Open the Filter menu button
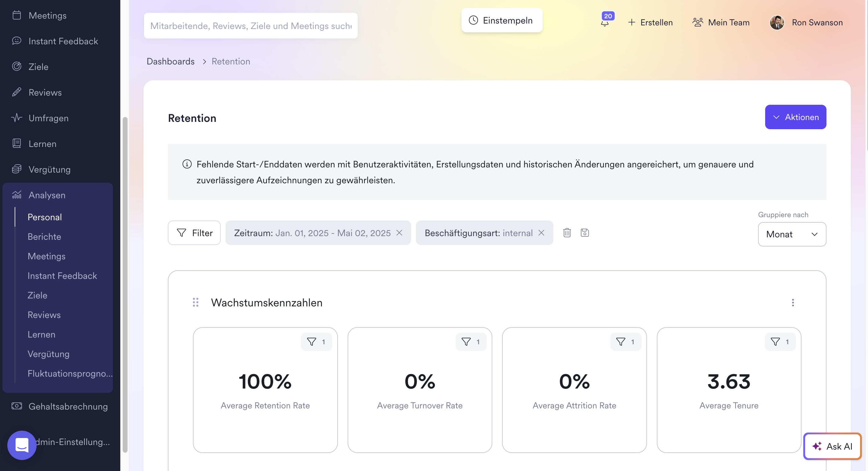This screenshot has width=868, height=471. tap(194, 233)
